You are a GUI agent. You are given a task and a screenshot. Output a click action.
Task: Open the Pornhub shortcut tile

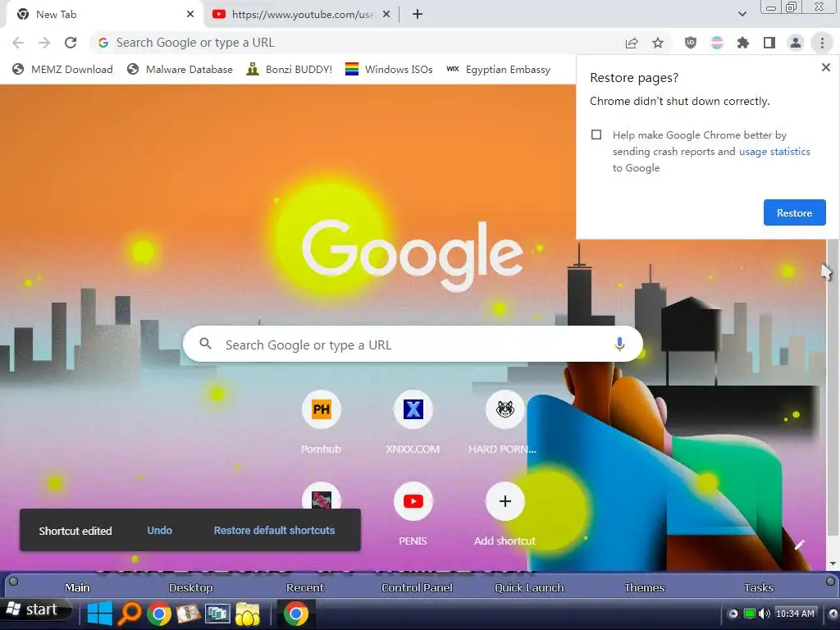[x=321, y=410]
